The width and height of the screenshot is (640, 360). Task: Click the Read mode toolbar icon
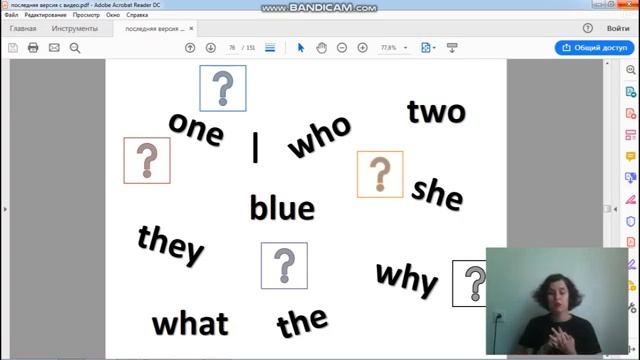(x=452, y=48)
